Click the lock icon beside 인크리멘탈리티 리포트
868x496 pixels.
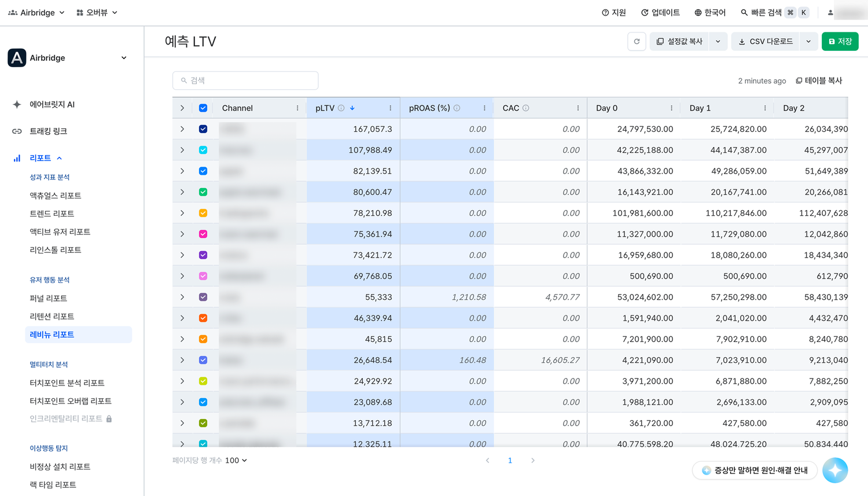109,418
